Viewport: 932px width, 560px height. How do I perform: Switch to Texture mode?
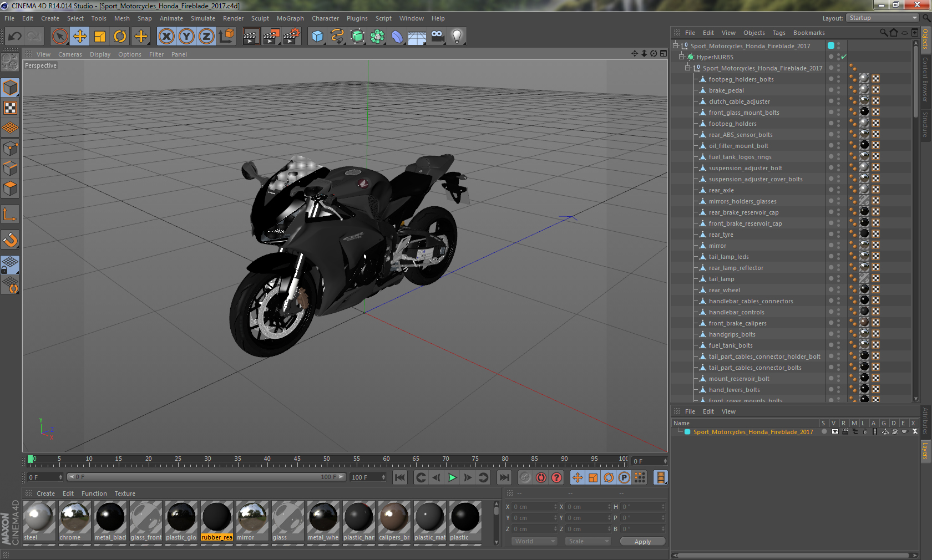click(x=10, y=108)
